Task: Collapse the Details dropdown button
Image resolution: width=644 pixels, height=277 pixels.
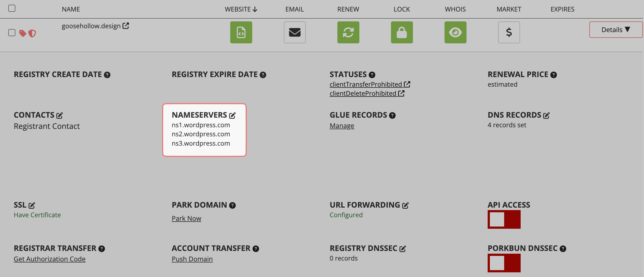Action: click(616, 30)
